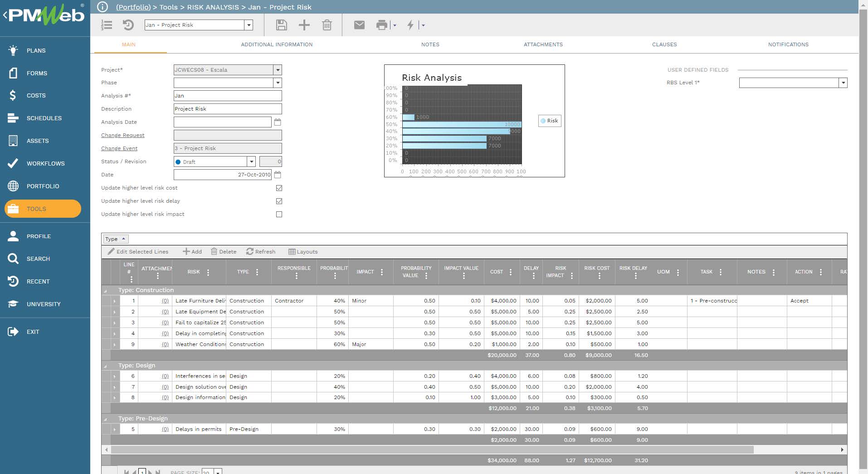Click the 10000 bar in Risk Analysis chart

click(462, 124)
